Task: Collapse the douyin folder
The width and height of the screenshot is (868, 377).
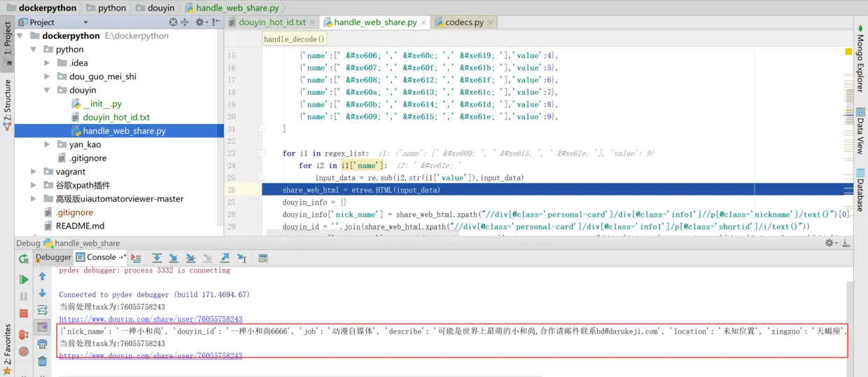Action: pyautogui.click(x=47, y=90)
